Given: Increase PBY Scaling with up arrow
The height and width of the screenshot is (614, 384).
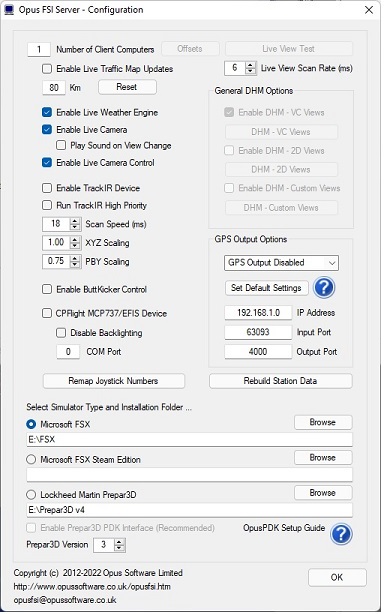Looking at the screenshot, I should (75, 258).
